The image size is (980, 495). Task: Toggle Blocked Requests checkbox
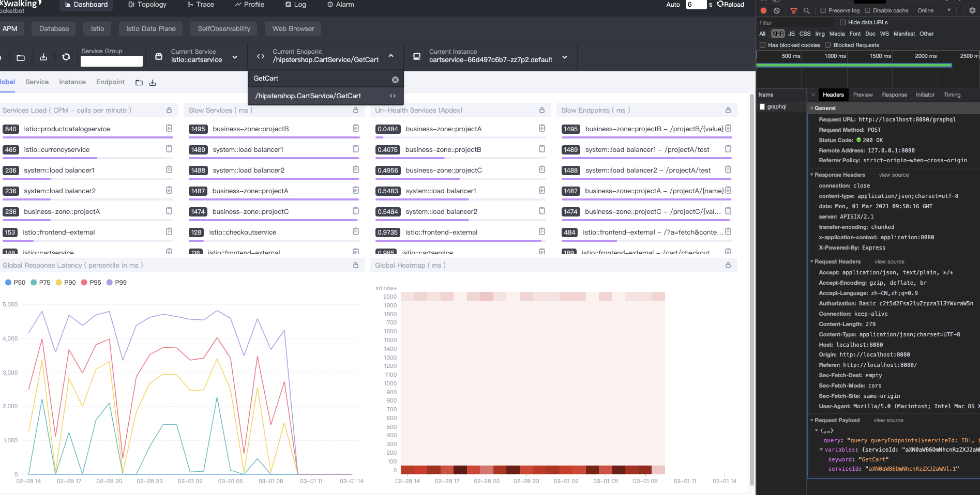coord(827,45)
